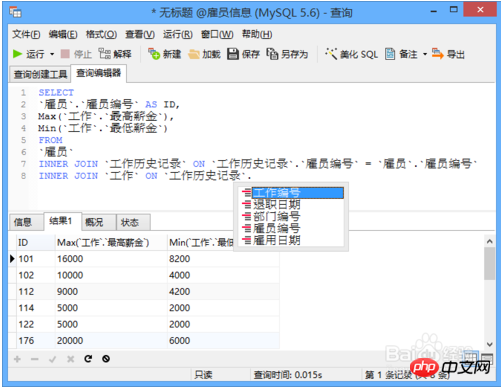Select cell with ID 122
Screen dimensions: 501x387
coord(35,324)
